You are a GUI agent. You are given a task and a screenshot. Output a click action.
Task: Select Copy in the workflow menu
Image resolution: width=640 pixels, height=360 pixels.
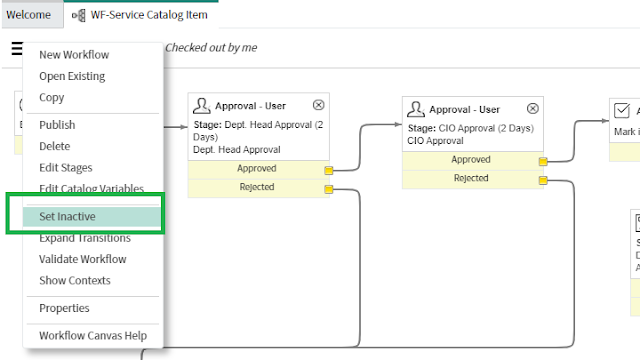[51, 98]
